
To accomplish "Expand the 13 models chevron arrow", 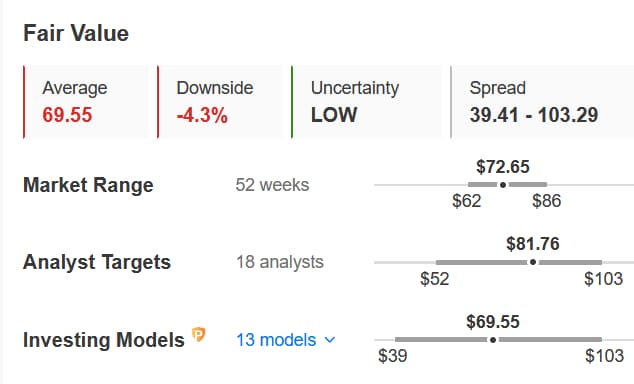I will [x=330, y=340].
